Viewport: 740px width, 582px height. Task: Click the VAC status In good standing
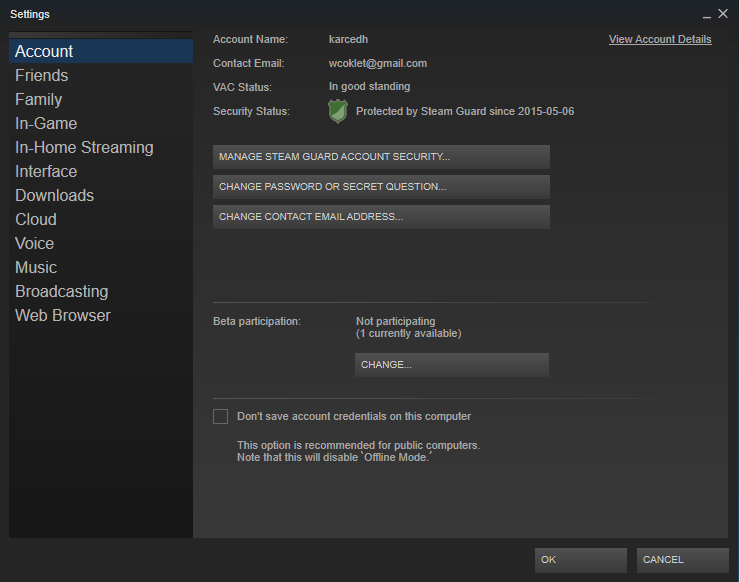click(x=369, y=87)
